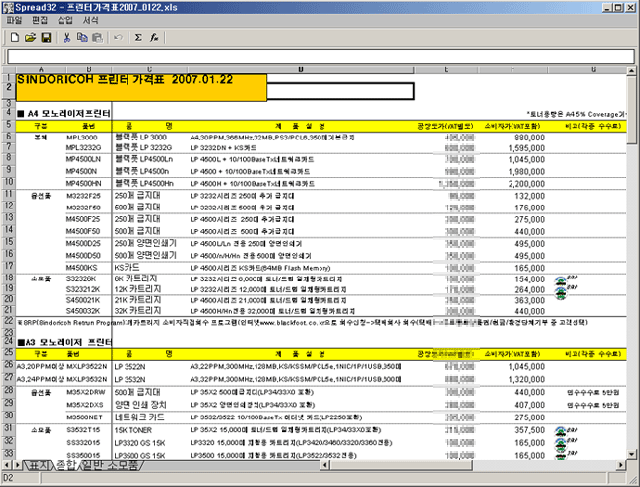Screen dimensions: 640x487
Task: Click cell S450021K
Action: (x=83, y=300)
